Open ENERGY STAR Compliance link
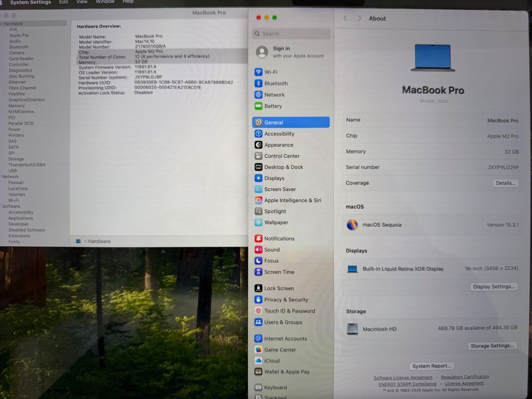Image resolution: width=532 pixels, height=399 pixels. point(407,384)
